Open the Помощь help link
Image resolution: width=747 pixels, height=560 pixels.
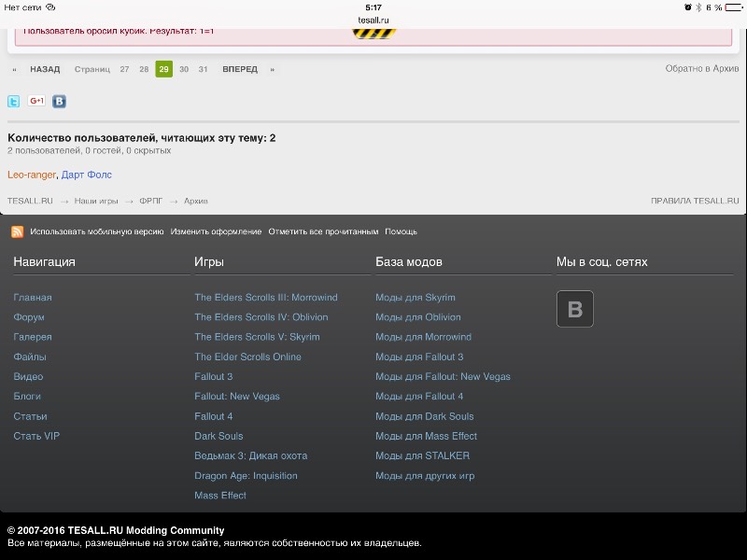(x=401, y=231)
